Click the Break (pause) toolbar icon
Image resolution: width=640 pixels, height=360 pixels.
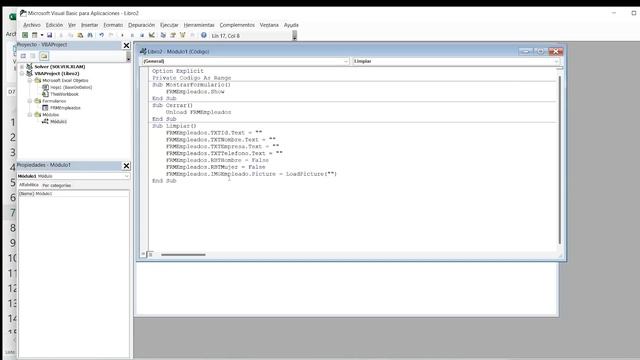coord(132,36)
